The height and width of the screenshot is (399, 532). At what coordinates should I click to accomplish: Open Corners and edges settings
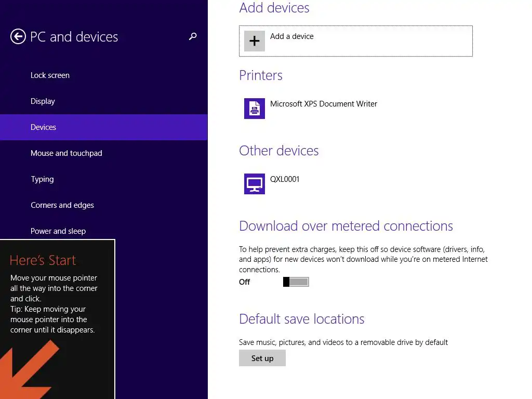62,205
